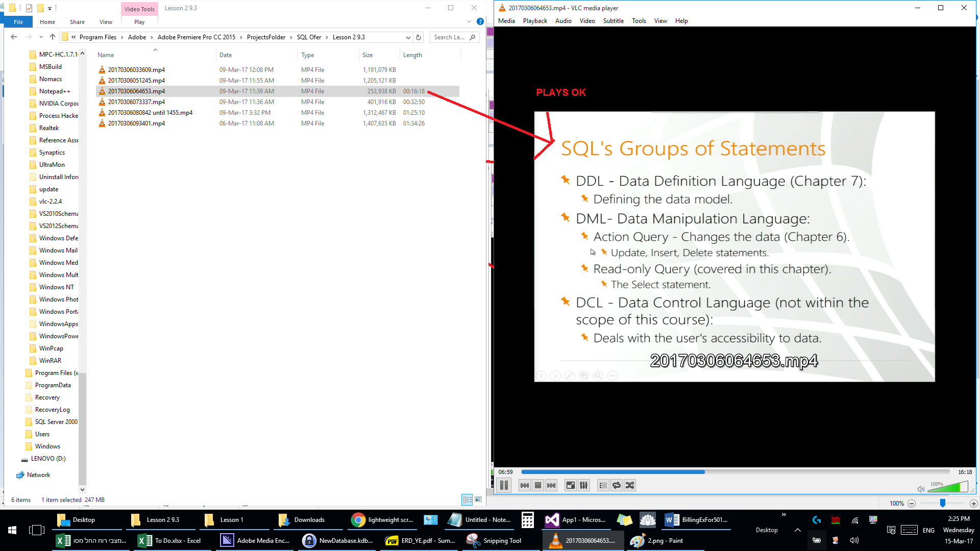The image size is (980, 551).
Task: Expand the address bar history dropdown
Action: coord(408,37)
